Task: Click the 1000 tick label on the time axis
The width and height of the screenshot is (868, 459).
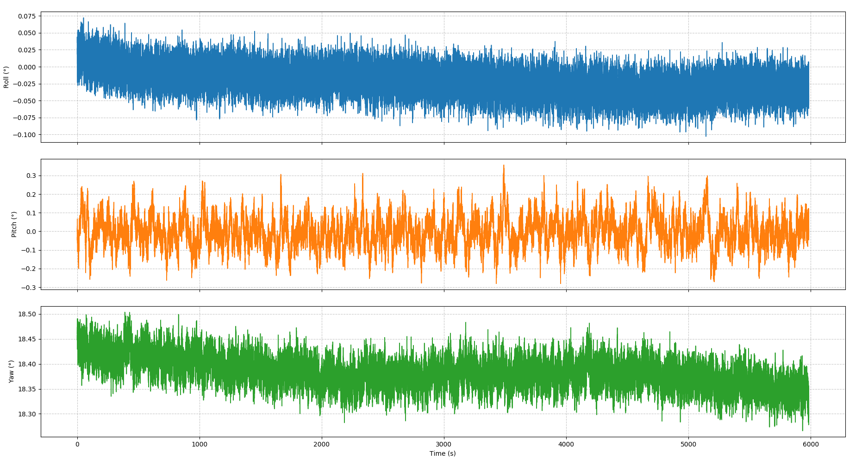Action: point(199,445)
